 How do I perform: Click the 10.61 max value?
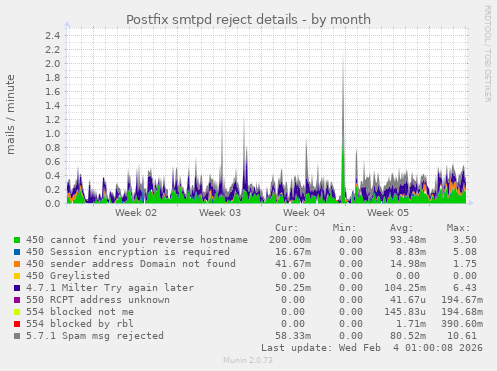[462, 336]
